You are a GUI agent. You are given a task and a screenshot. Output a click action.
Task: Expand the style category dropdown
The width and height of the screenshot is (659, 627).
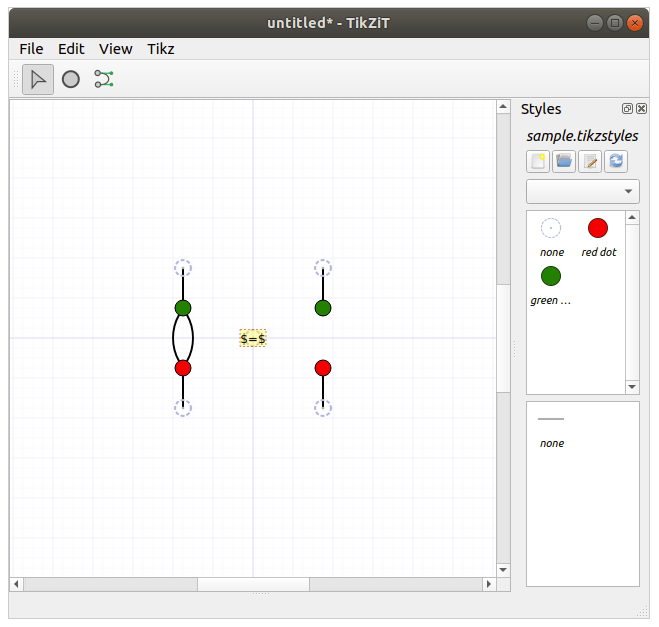click(583, 191)
